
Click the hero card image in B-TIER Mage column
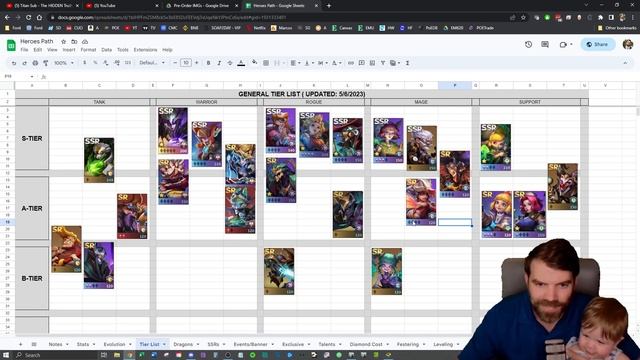tap(387, 271)
